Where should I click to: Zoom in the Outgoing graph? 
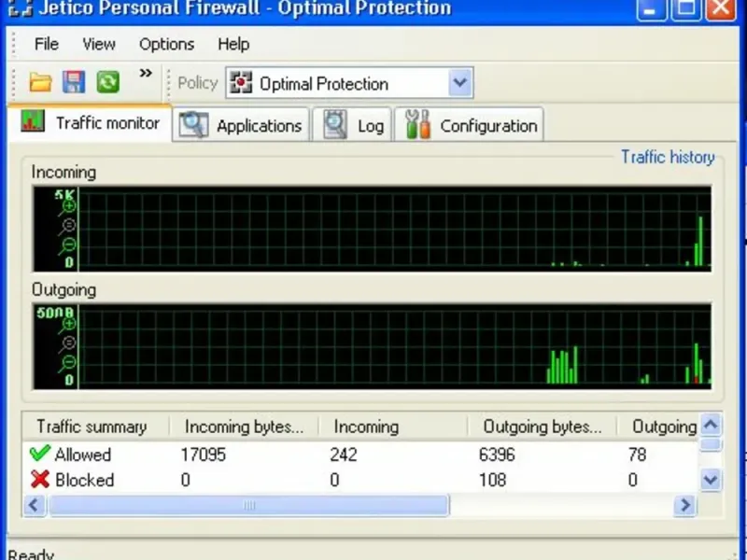pyautogui.click(x=67, y=325)
